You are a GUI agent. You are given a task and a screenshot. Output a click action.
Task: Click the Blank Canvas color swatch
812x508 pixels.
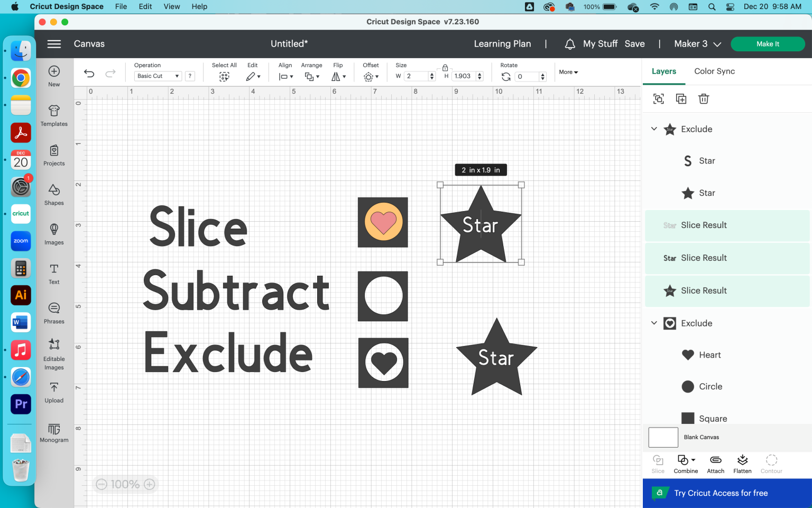(x=663, y=437)
